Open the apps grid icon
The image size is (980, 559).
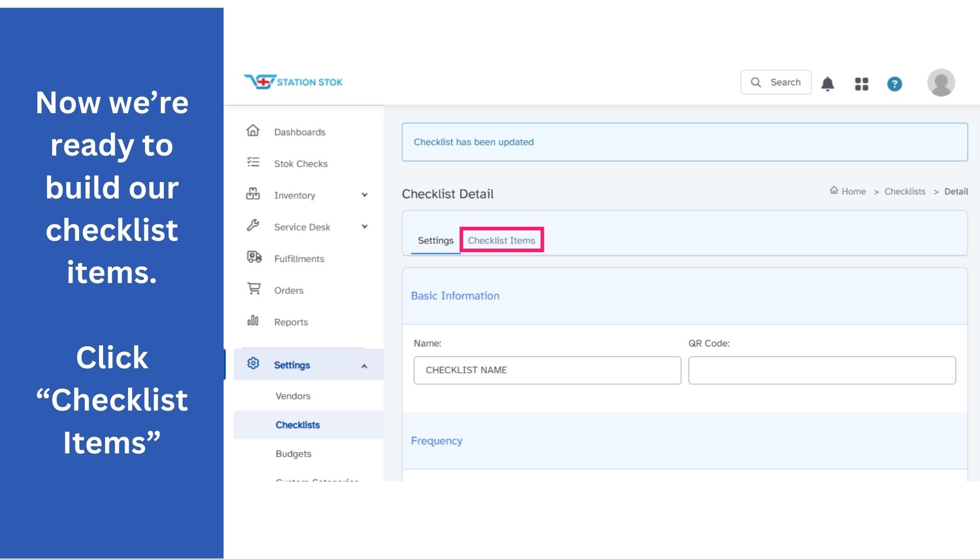(x=862, y=84)
